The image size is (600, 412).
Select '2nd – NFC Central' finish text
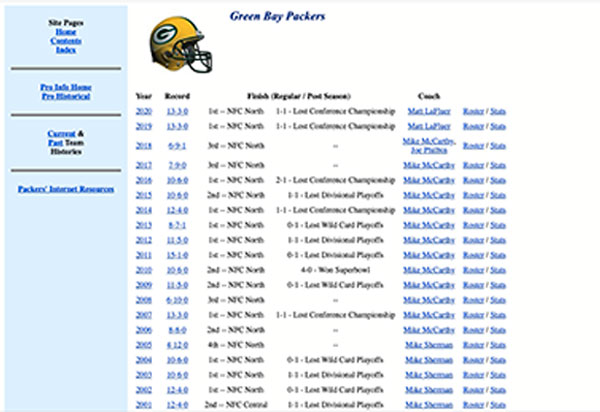[x=236, y=405]
